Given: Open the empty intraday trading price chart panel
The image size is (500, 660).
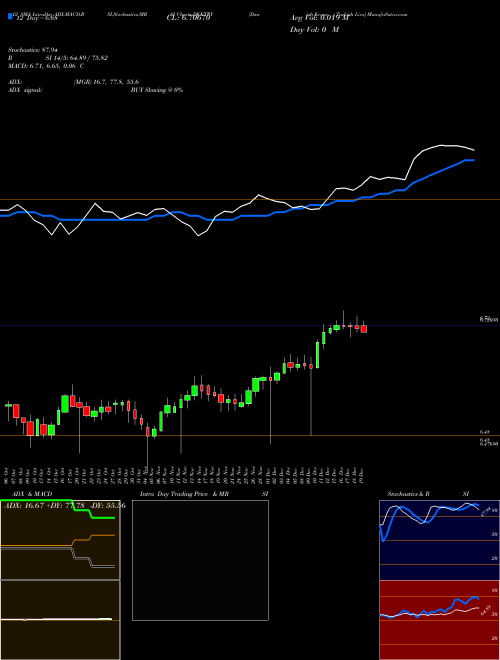Looking at the screenshot, I should coord(200,560).
